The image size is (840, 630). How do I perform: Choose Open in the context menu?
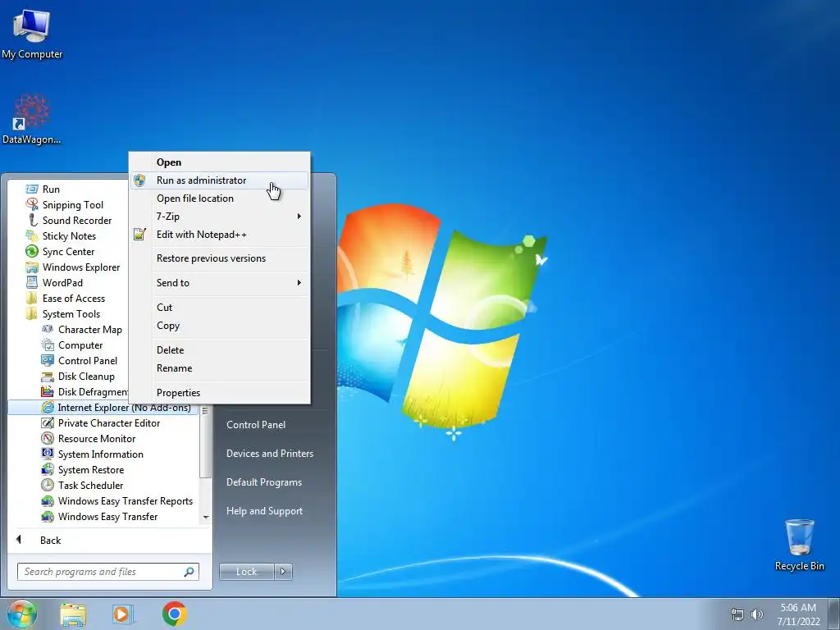[x=220, y=162]
